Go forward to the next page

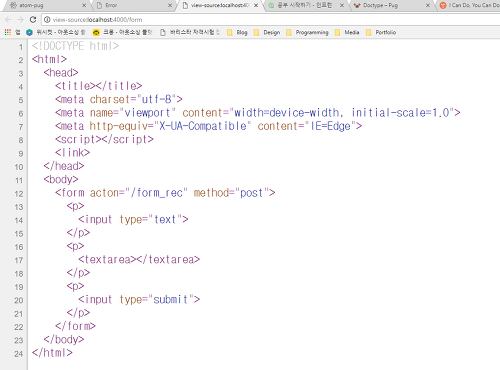tap(20, 20)
